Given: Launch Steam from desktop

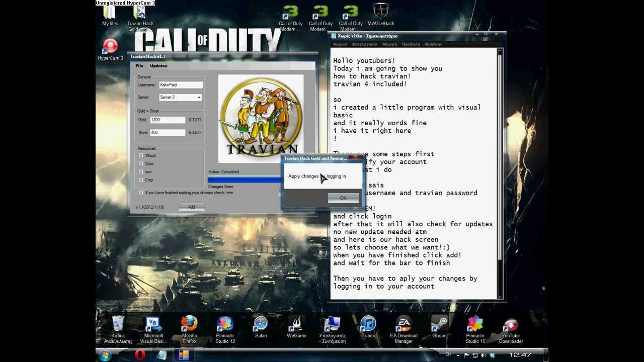Looking at the screenshot, I should [x=439, y=327].
